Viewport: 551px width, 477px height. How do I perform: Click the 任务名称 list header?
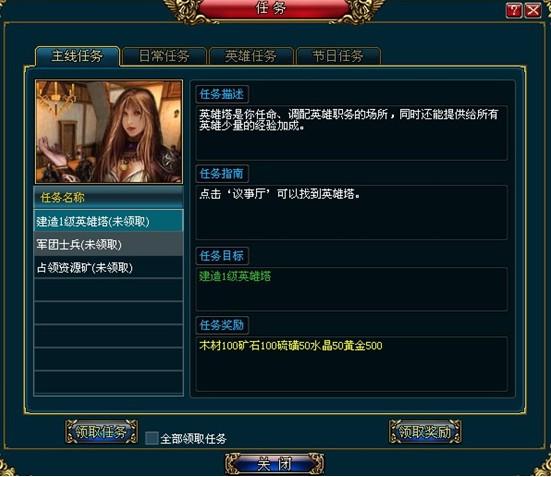(x=109, y=198)
